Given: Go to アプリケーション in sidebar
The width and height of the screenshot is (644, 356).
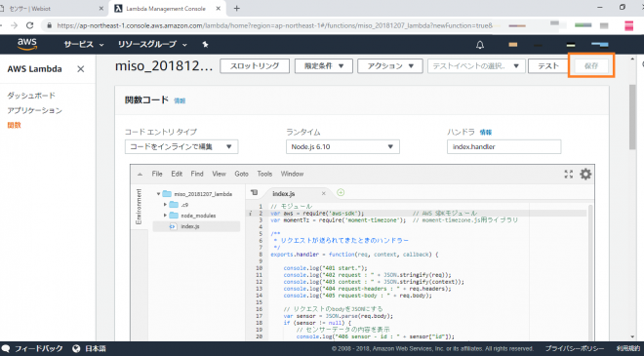Looking at the screenshot, I should coord(34,110).
